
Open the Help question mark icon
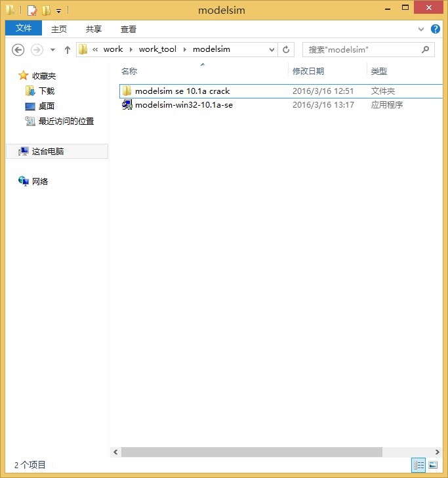click(435, 29)
